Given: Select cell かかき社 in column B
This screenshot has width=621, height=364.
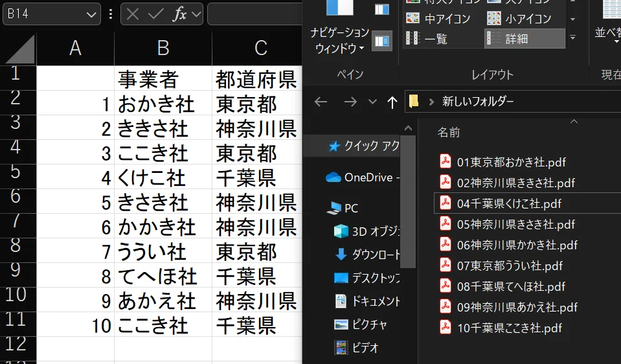Looking at the screenshot, I should tap(163, 226).
